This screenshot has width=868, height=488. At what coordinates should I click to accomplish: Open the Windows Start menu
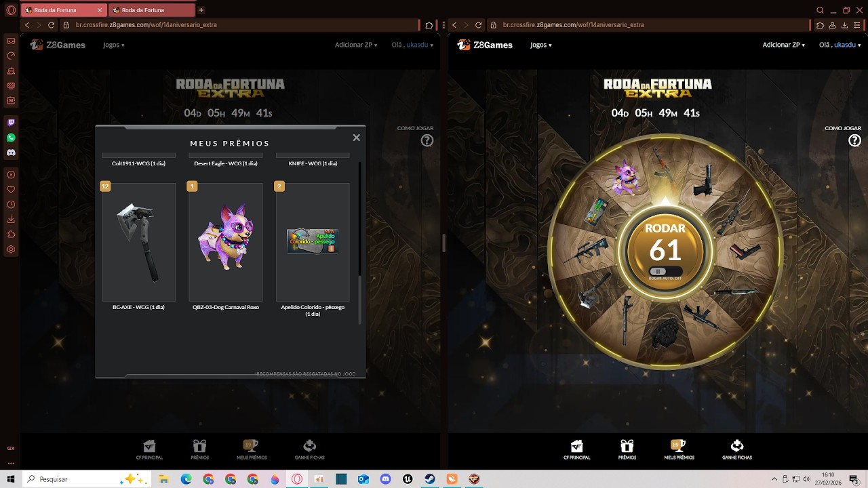coord(11,479)
